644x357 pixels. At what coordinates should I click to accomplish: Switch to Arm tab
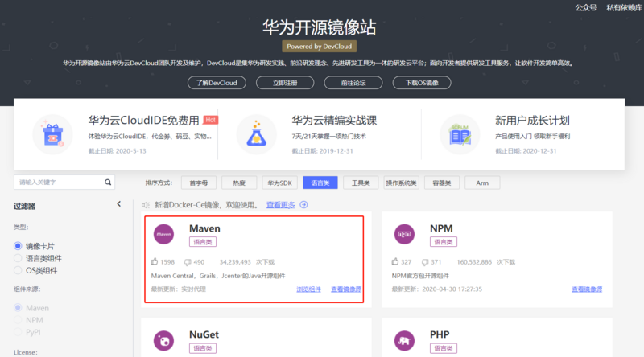pos(482,183)
